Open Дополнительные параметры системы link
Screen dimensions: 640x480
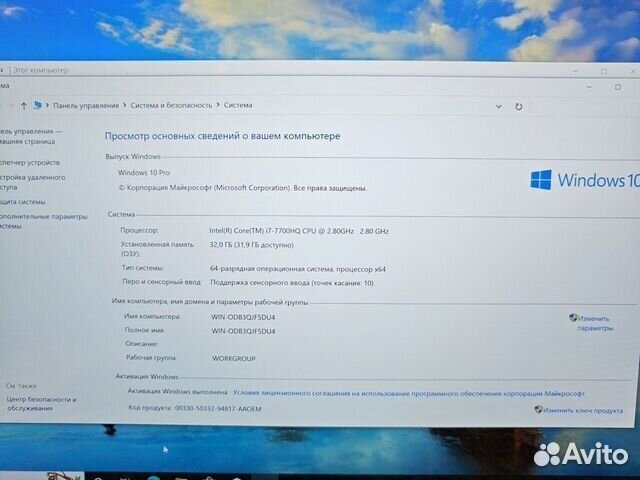43,221
